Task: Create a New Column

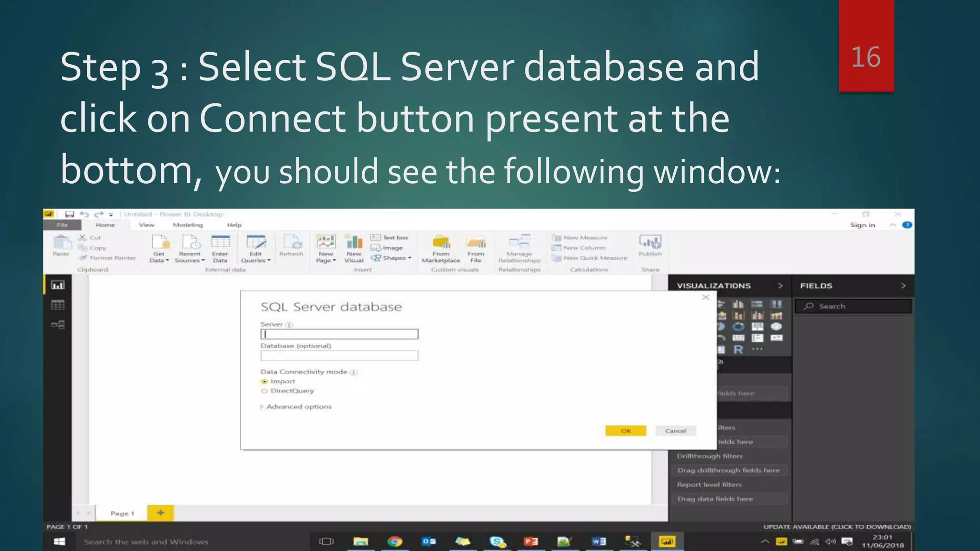Action: coord(579,248)
